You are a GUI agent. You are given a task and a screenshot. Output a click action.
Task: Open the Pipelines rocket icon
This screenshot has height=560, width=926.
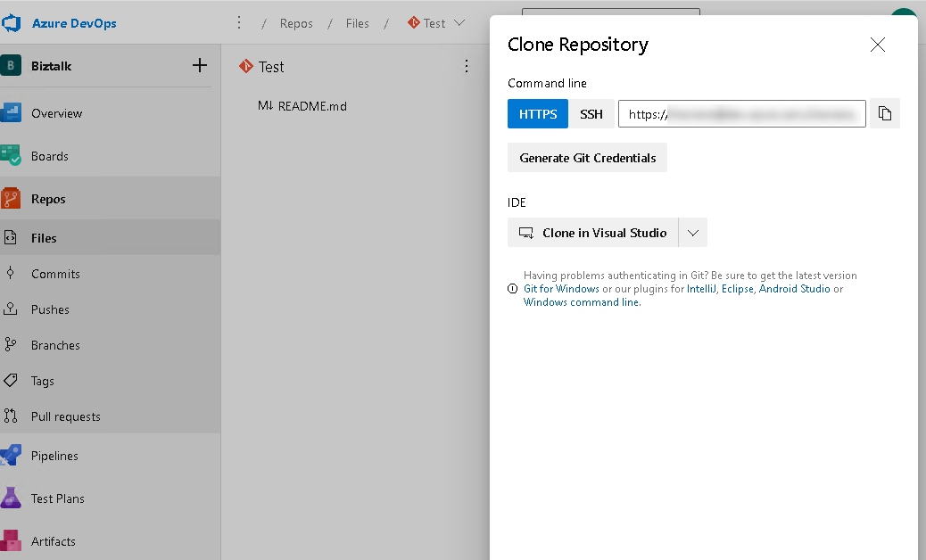(11, 455)
